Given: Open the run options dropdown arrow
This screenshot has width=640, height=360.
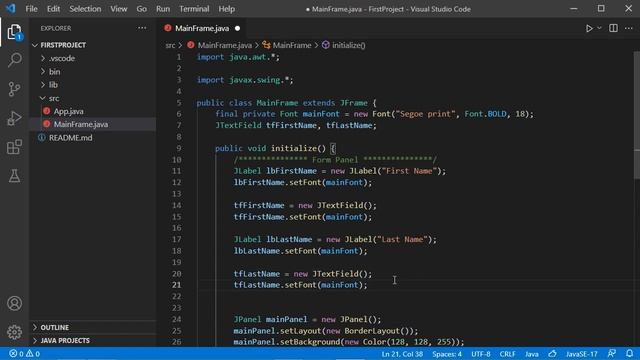Looking at the screenshot, I should click(x=599, y=28).
